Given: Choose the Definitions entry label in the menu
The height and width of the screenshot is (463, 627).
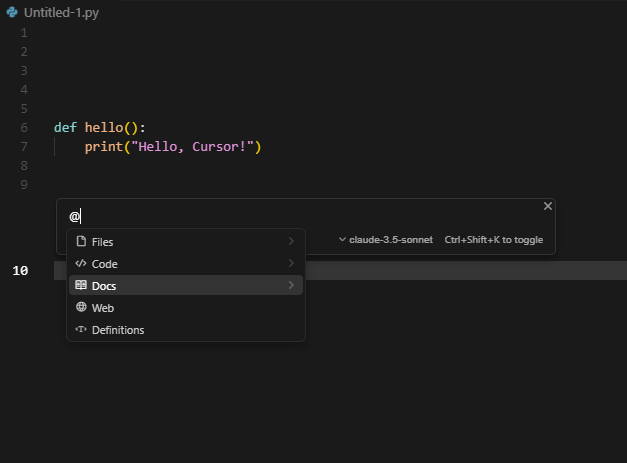Looking at the screenshot, I should (118, 330).
